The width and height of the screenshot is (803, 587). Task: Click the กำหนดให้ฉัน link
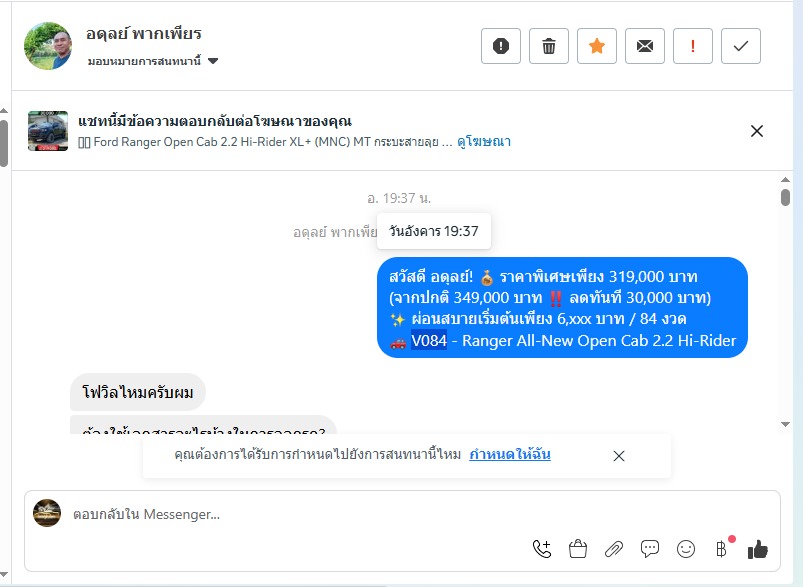tap(510, 454)
